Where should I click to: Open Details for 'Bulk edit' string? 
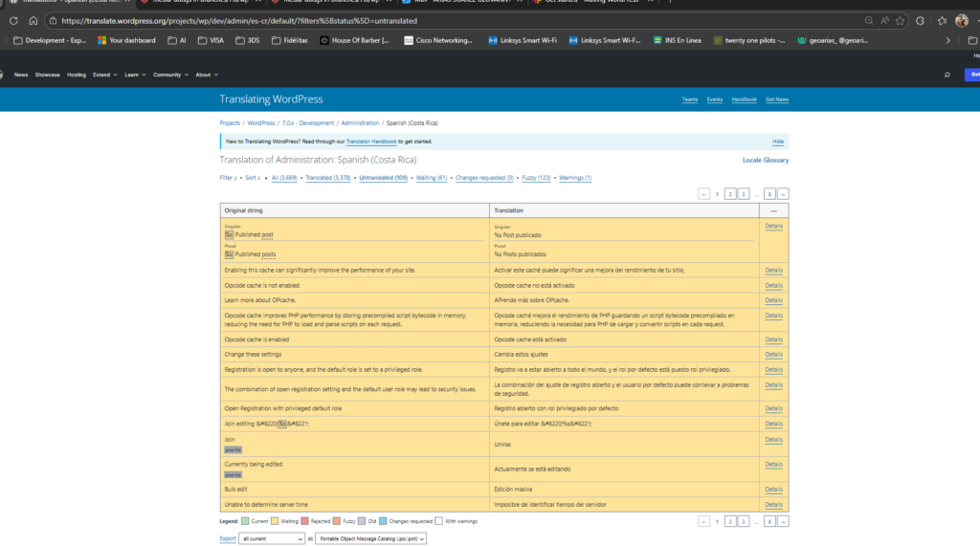pos(773,489)
